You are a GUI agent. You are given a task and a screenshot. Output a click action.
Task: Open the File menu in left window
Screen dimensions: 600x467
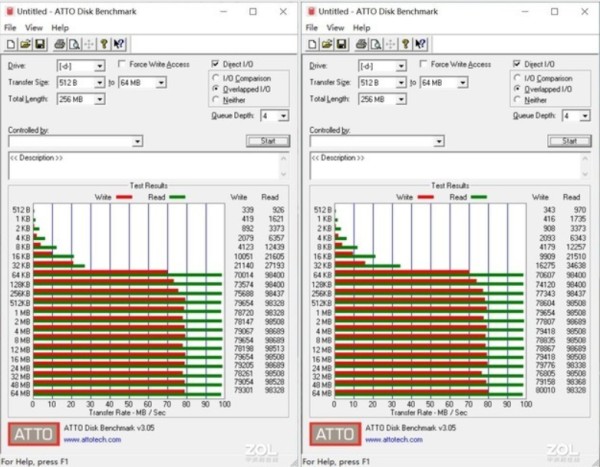pos(10,28)
